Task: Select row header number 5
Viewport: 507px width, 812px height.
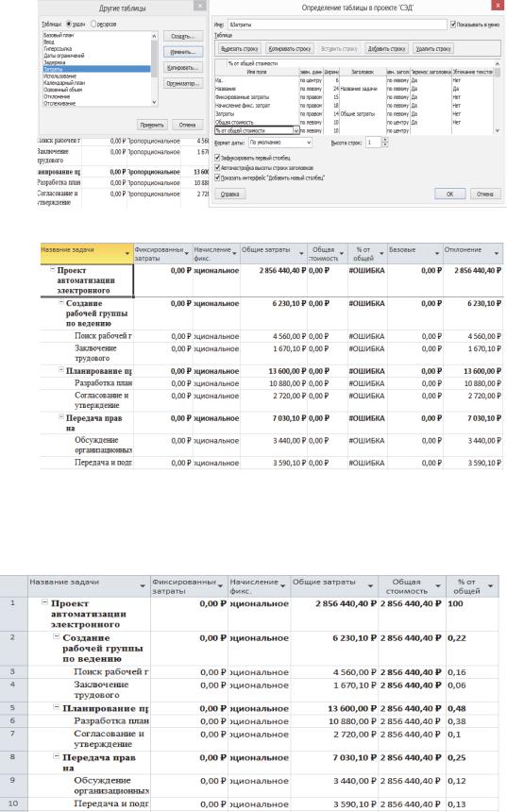Action: tap(13, 708)
